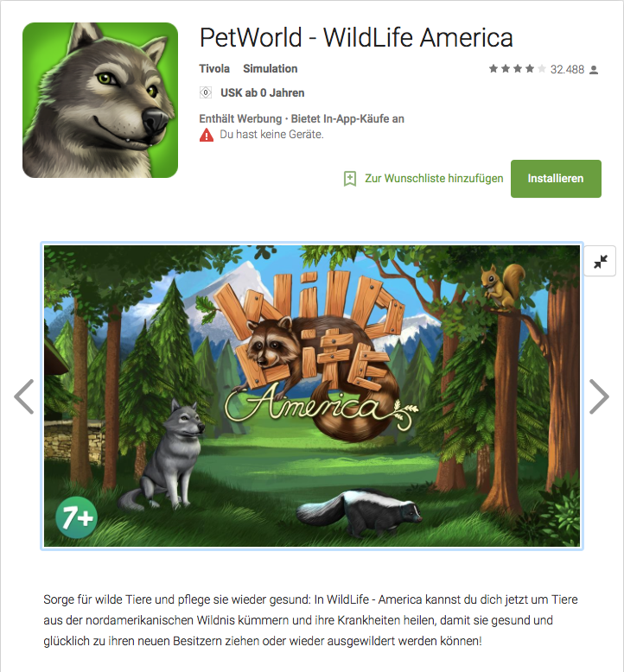Click the PetWorld wolf app icon
624x672 pixels.
click(100, 100)
